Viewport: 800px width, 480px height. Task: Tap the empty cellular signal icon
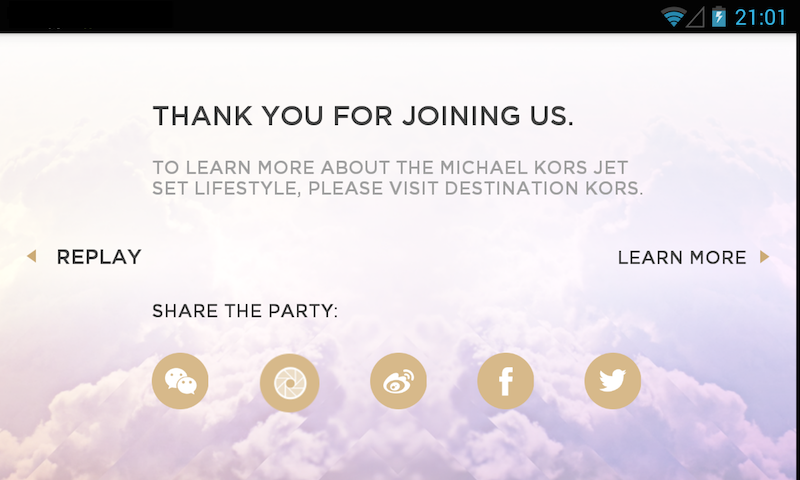point(696,17)
